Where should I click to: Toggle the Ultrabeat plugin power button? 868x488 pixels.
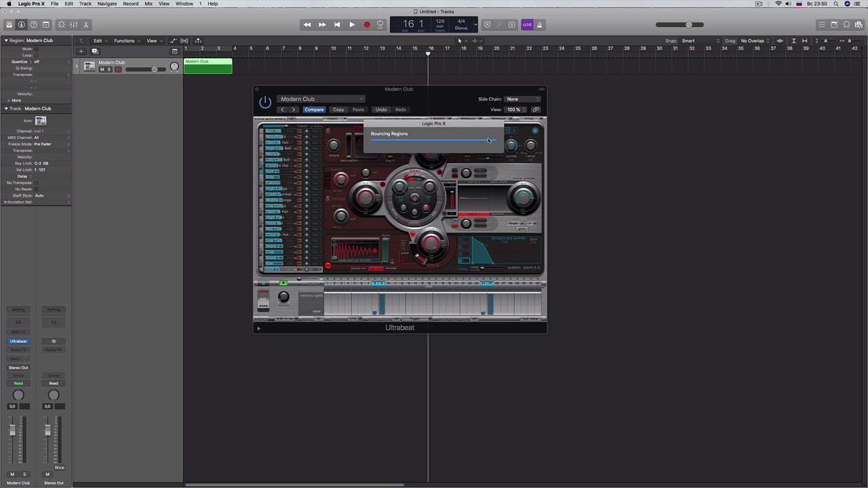[265, 102]
